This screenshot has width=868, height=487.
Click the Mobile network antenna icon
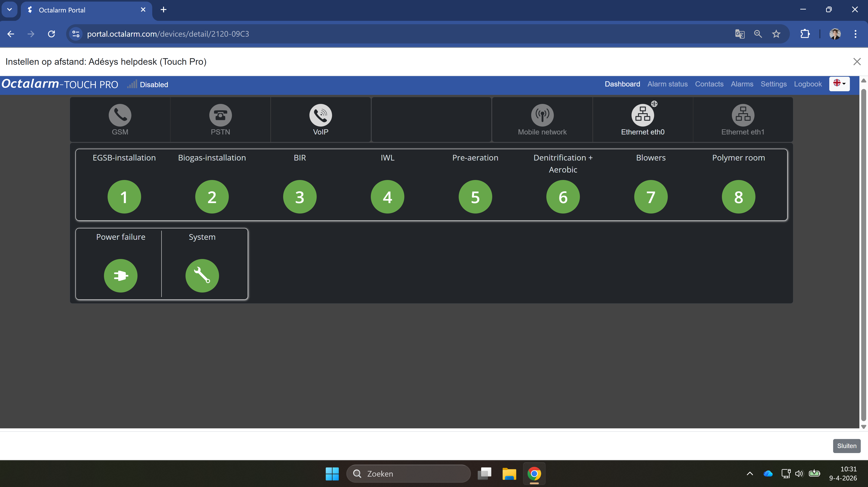tap(542, 115)
